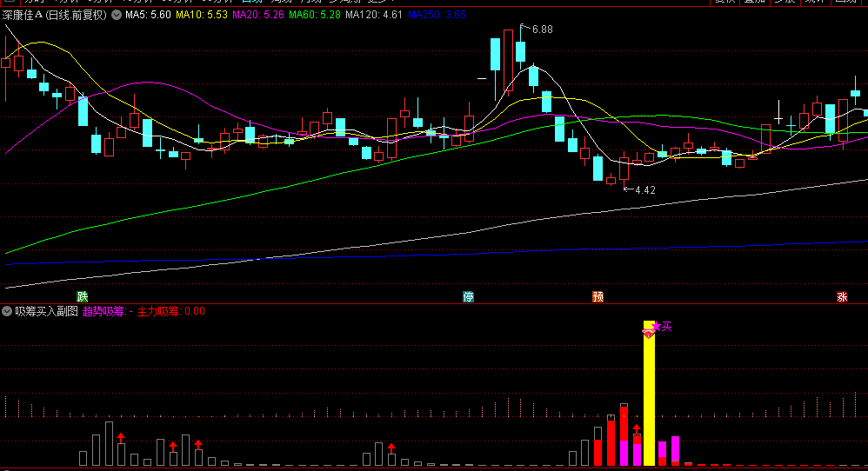Select the MA120: 4.61 indicator label

pos(374,15)
